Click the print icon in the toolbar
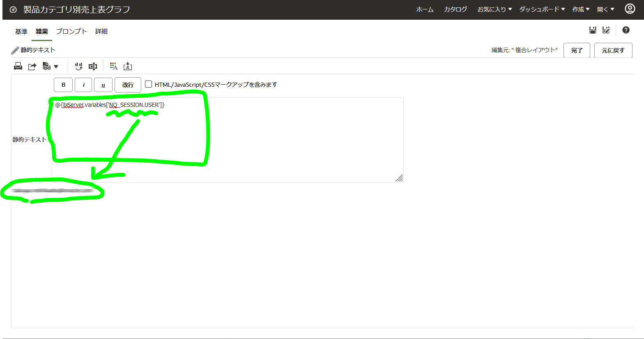Image resolution: width=644 pixels, height=339 pixels. click(18, 66)
